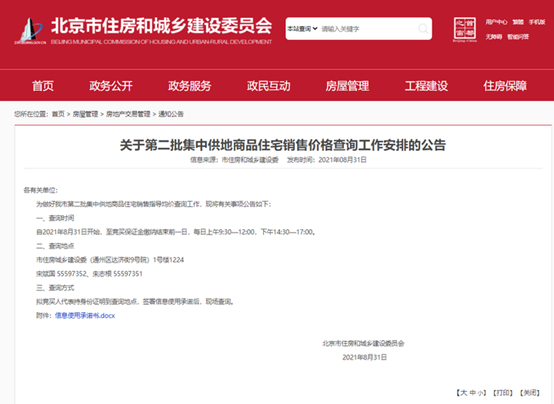
Task: Click the signature 北京市住房和城乡建设委员会
Action: (364, 343)
